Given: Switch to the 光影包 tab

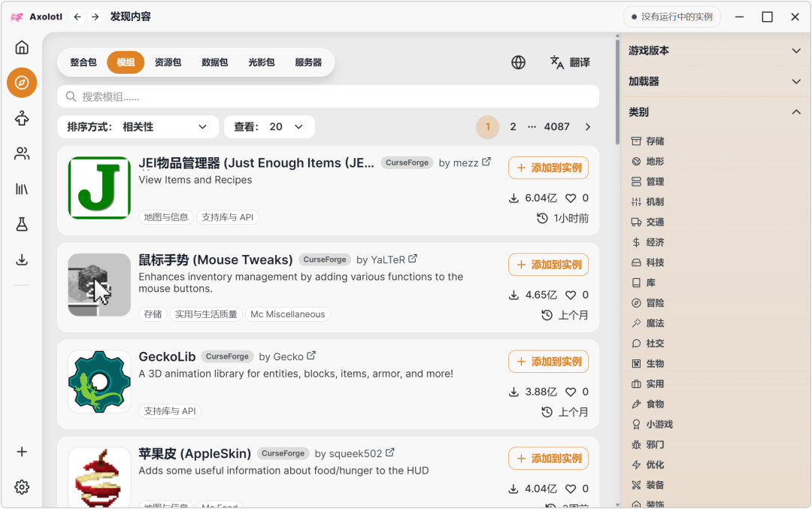Looking at the screenshot, I should pos(261,62).
